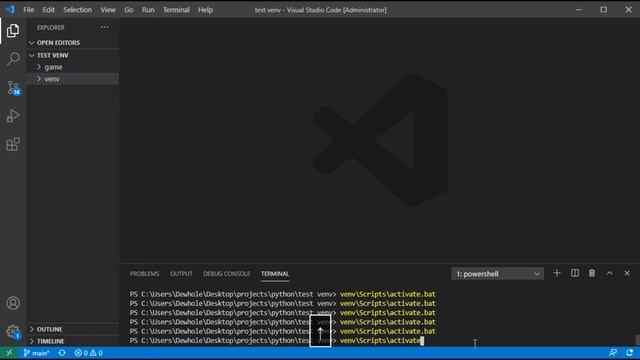This screenshot has height=360, width=640.
Task: Minimize the VS Code window
Action: [579, 10]
